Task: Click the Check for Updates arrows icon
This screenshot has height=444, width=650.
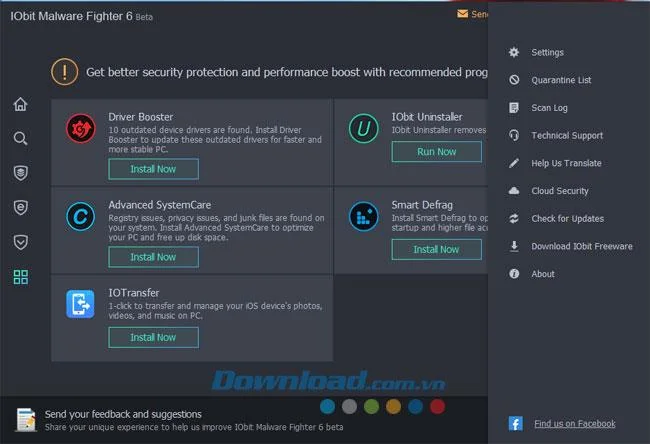Action: (514, 218)
